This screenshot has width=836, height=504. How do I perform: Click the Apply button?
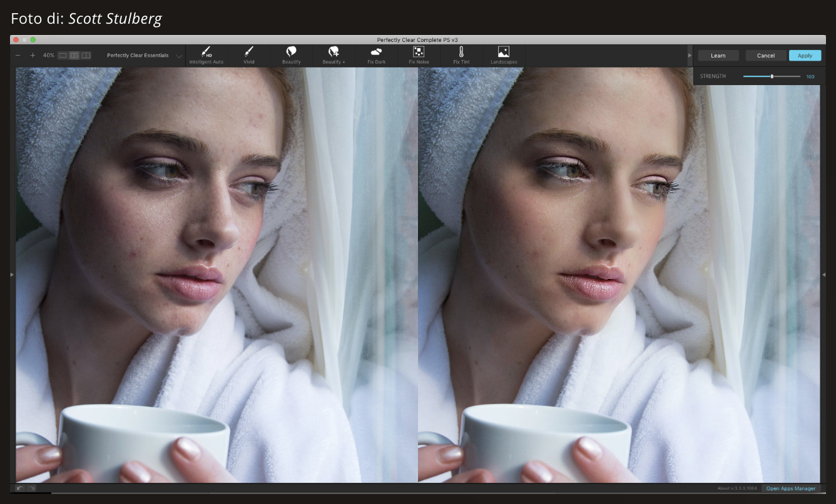pyautogui.click(x=805, y=56)
